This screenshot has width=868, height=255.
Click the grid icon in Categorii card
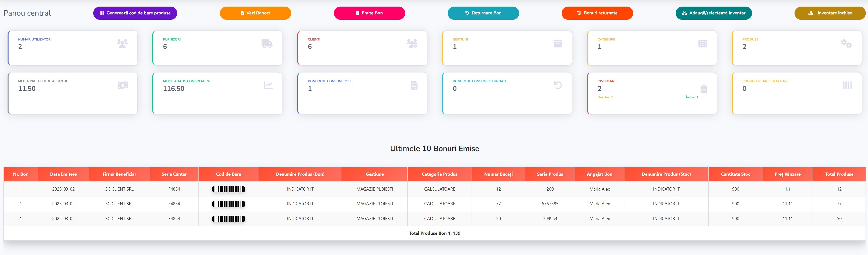click(x=703, y=43)
